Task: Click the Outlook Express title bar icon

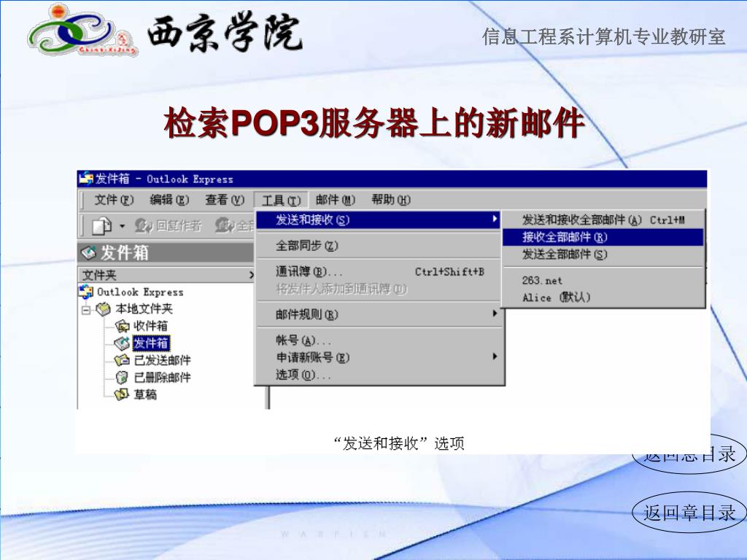Action: click(x=86, y=179)
